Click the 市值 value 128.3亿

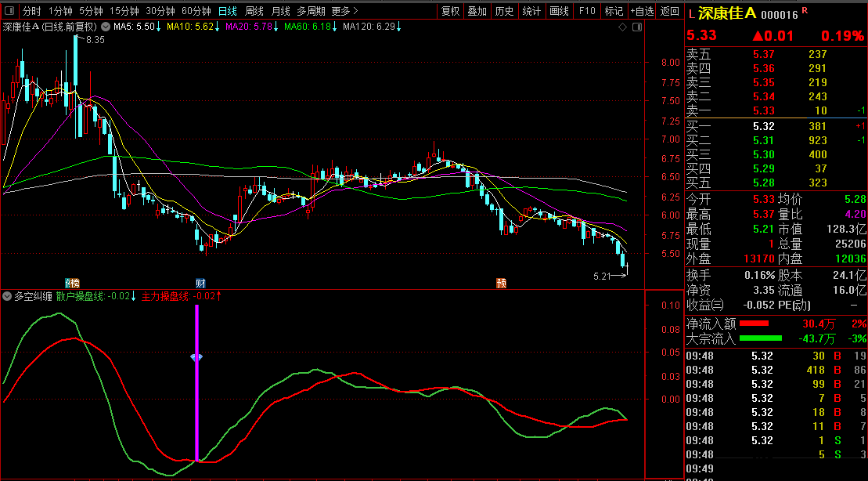click(x=846, y=229)
